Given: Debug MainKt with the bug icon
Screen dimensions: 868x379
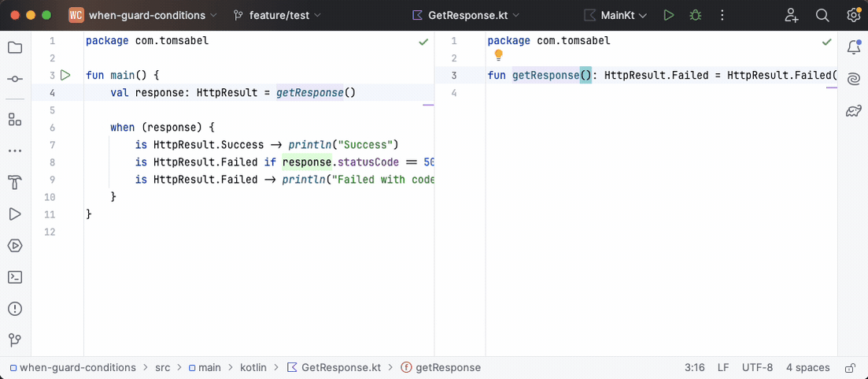Looking at the screenshot, I should click(696, 16).
